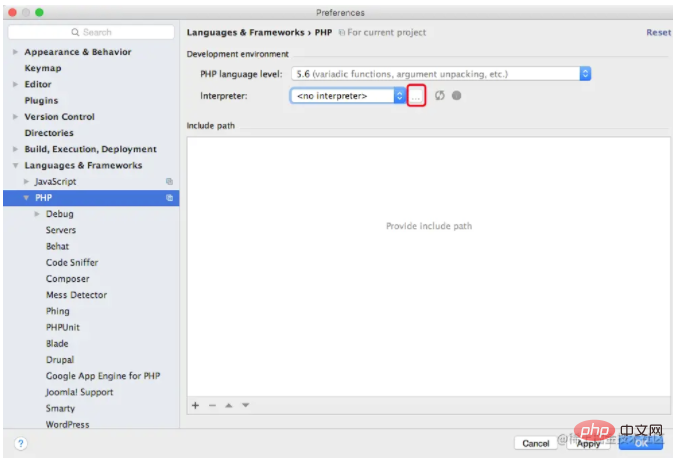Click the Include path list area
The image size is (673, 463).
[x=428, y=266]
